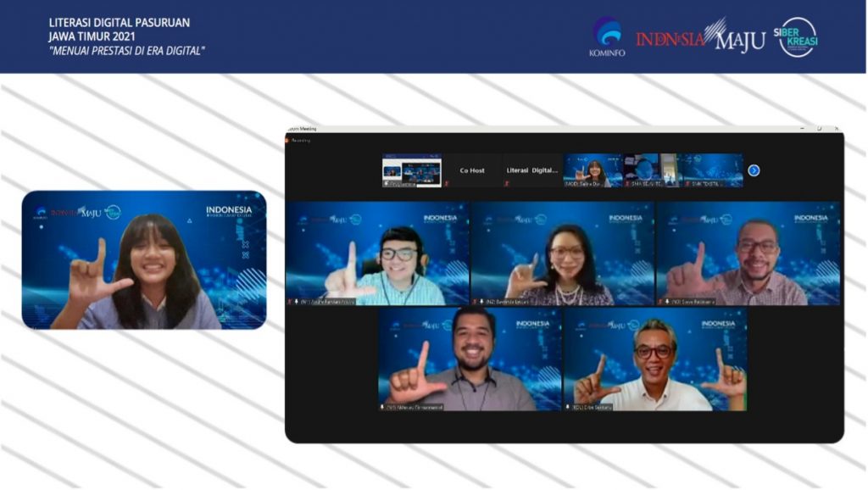The image size is (868, 490).
Task: Select the Literasi Digital participant thumbnail
Action: 532,170
